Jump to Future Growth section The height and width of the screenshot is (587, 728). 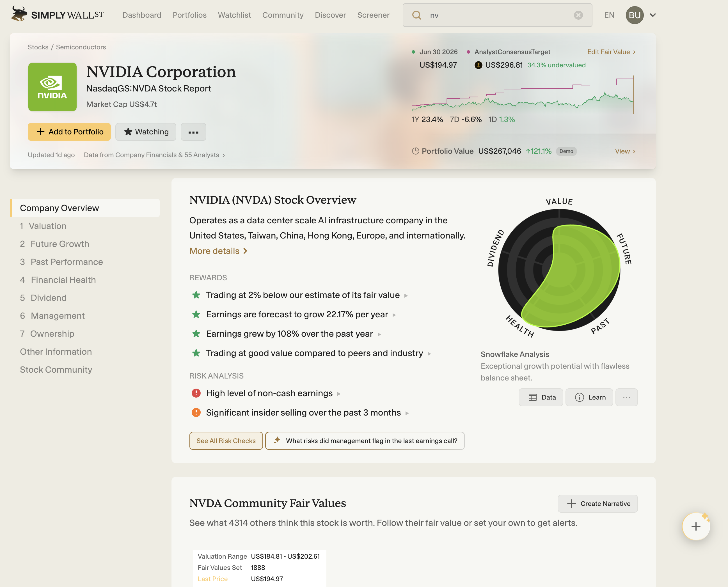[x=54, y=244]
